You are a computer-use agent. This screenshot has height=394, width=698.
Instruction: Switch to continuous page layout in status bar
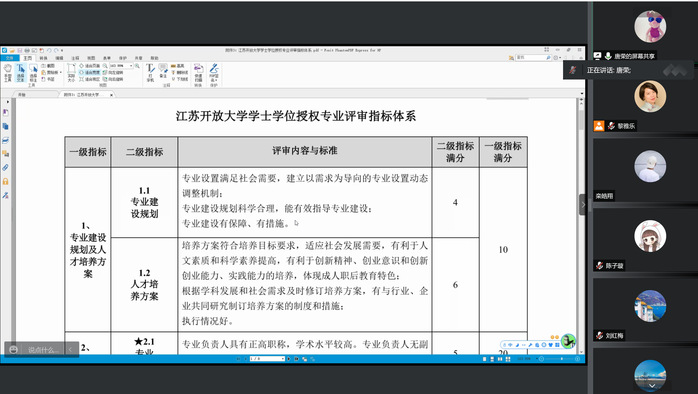(492, 359)
